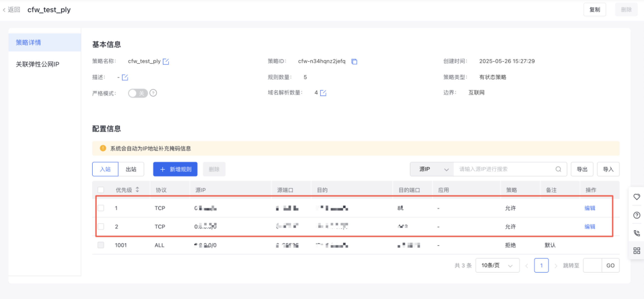Edit the 域名解析数量 value
644x299 pixels.
[323, 93]
